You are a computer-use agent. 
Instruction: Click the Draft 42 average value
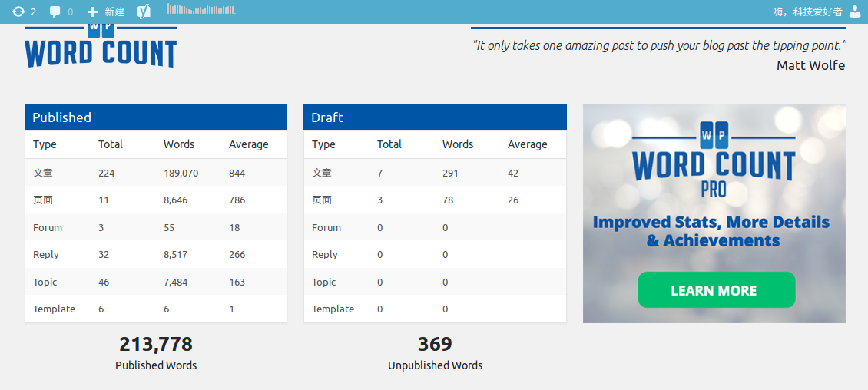point(513,174)
